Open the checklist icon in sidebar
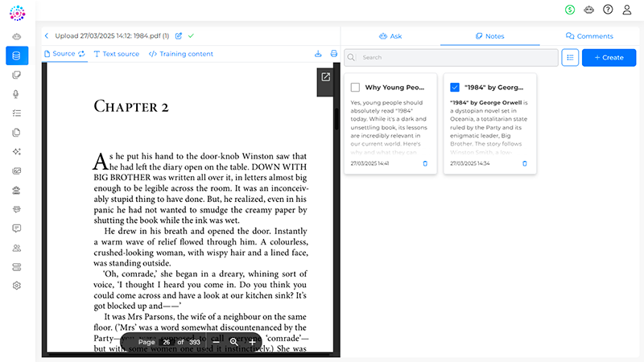Screen dimensions: 644x362 click(x=17, y=113)
